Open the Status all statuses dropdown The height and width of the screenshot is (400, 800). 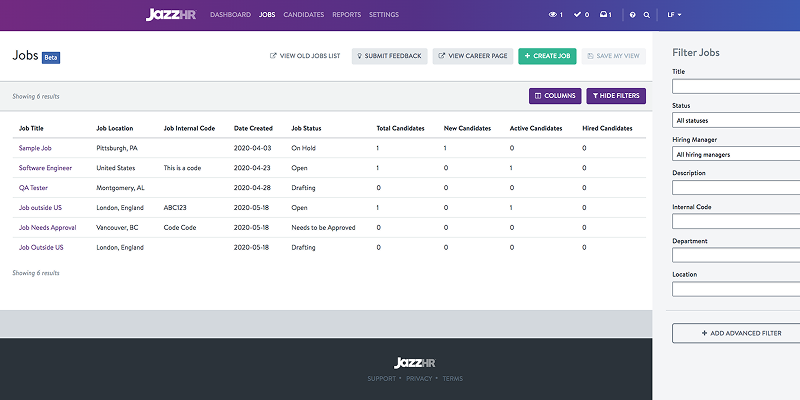(736, 120)
